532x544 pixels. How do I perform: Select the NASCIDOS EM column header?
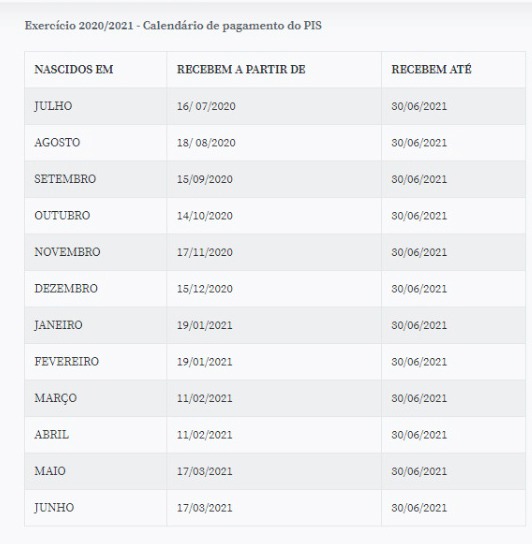pos(74,69)
